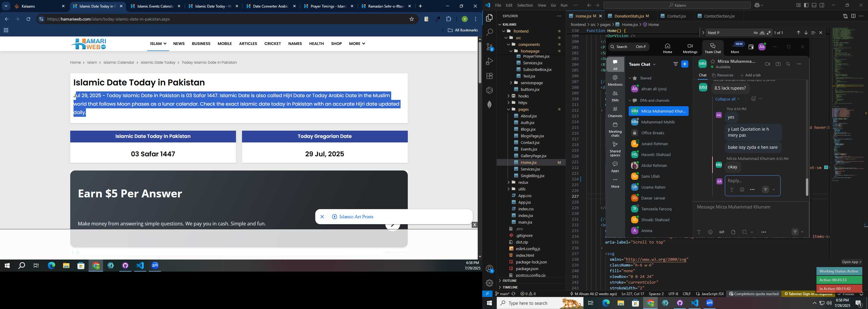Star the Mirza Muhammad contact in Zoom
The height and width of the screenshot is (309, 868).
pos(713,61)
